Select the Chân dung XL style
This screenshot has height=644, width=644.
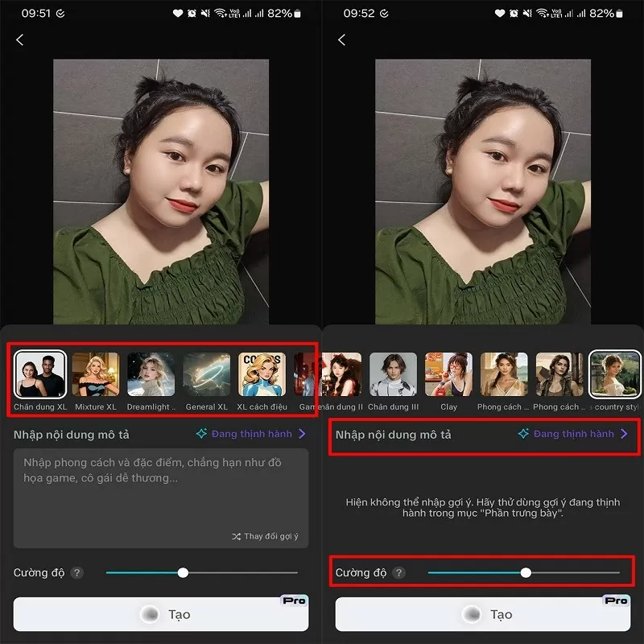click(40, 375)
